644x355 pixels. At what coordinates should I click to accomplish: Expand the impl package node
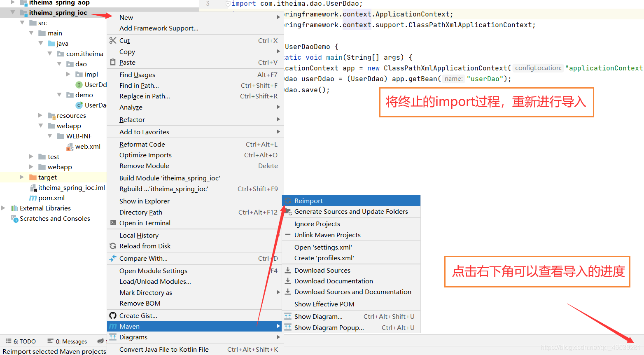point(68,74)
